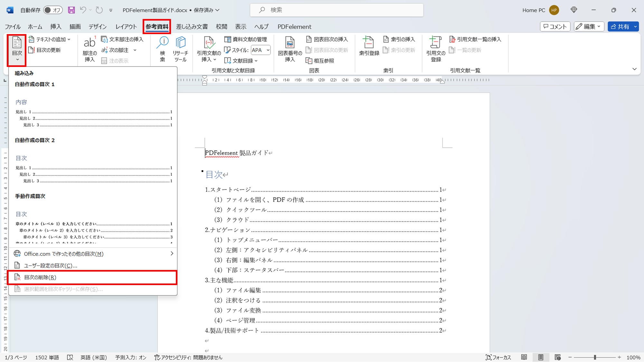Open the document name save-location dropdown
Viewport: 644px width, 362px height.
[218, 10]
